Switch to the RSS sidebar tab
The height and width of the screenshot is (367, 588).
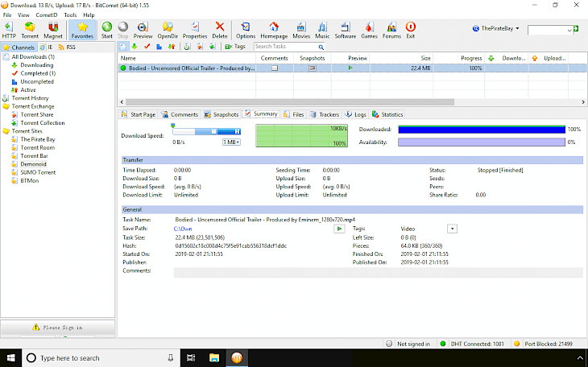(x=67, y=47)
